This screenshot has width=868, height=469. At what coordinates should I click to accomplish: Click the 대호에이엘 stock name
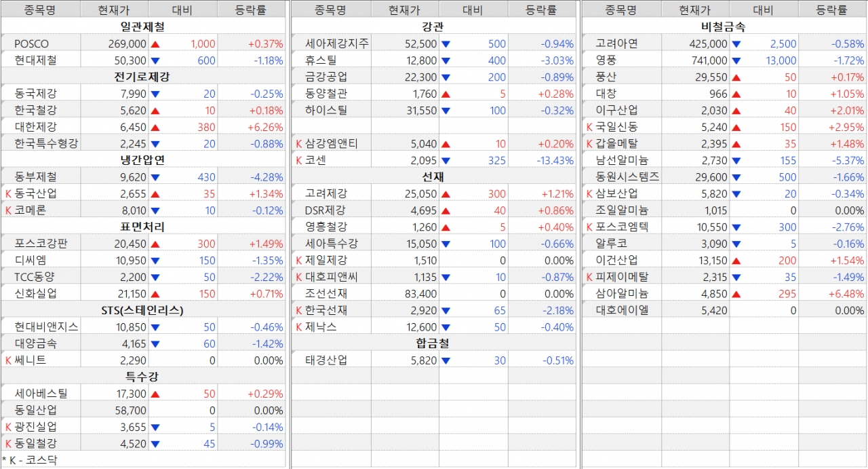click(x=622, y=310)
